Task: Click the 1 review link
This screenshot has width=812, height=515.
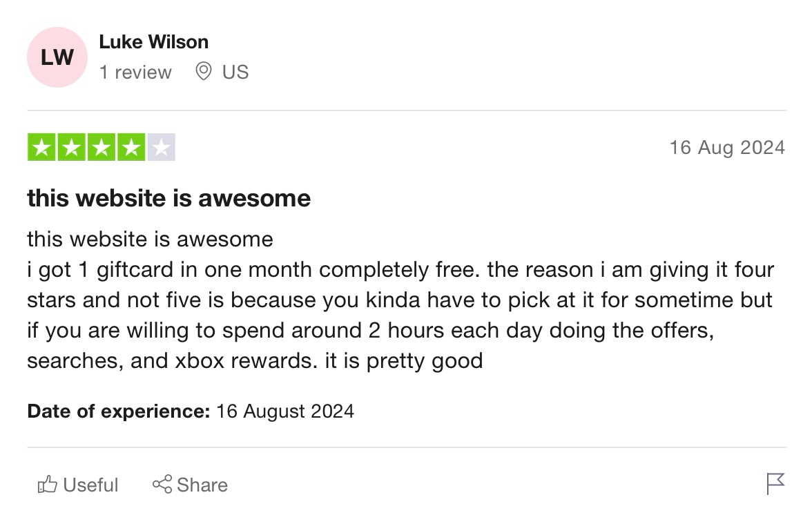Action: click(x=136, y=72)
